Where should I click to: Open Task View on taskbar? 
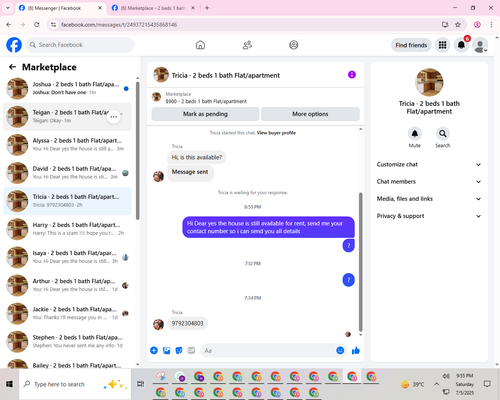pos(141,384)
